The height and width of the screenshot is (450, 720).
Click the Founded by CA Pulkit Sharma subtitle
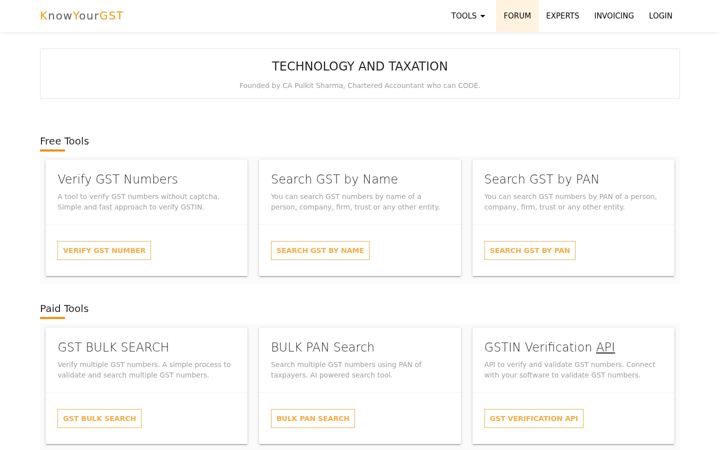(x=360, y=85)
